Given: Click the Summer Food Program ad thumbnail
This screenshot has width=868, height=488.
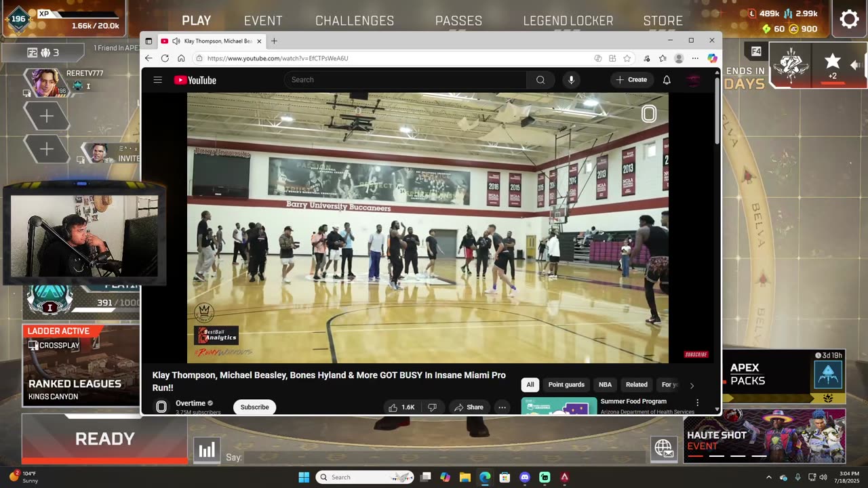Looking at the screenshot, I should coord(559,405).
